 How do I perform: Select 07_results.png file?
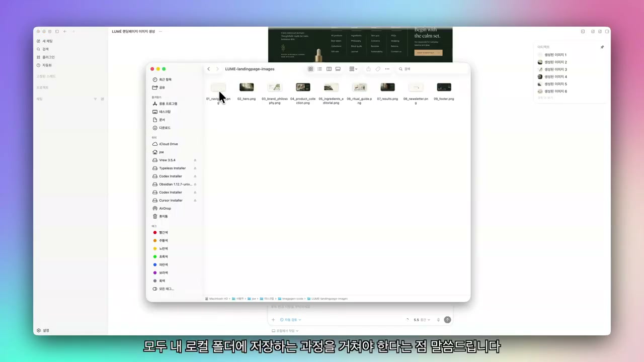click(387, 92)
